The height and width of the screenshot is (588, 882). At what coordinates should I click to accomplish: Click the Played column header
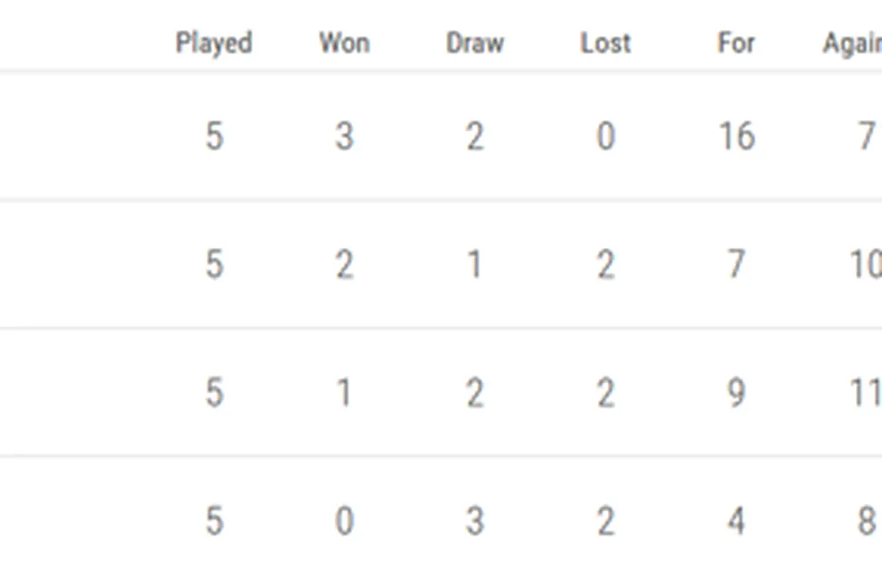coord(213,43)
